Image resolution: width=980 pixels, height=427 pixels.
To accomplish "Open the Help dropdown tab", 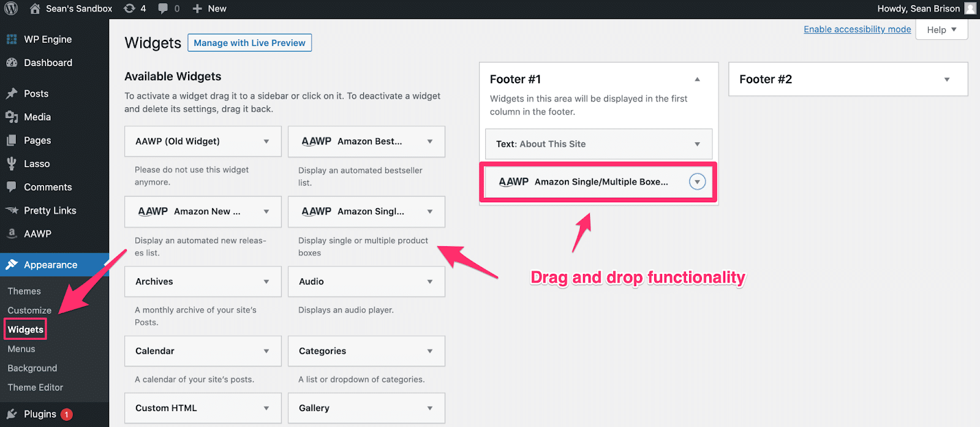I will [x=941, y=29].
